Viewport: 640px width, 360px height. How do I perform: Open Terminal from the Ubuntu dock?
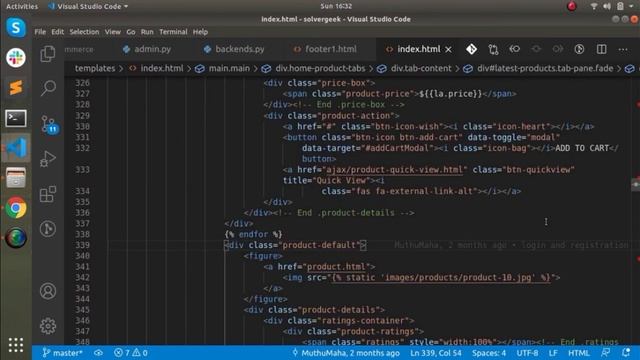16,118
